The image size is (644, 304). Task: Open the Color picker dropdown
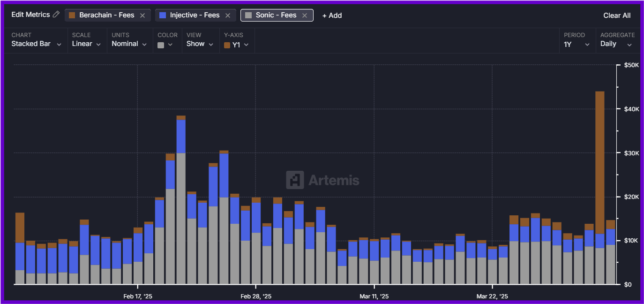coord(165,45)
